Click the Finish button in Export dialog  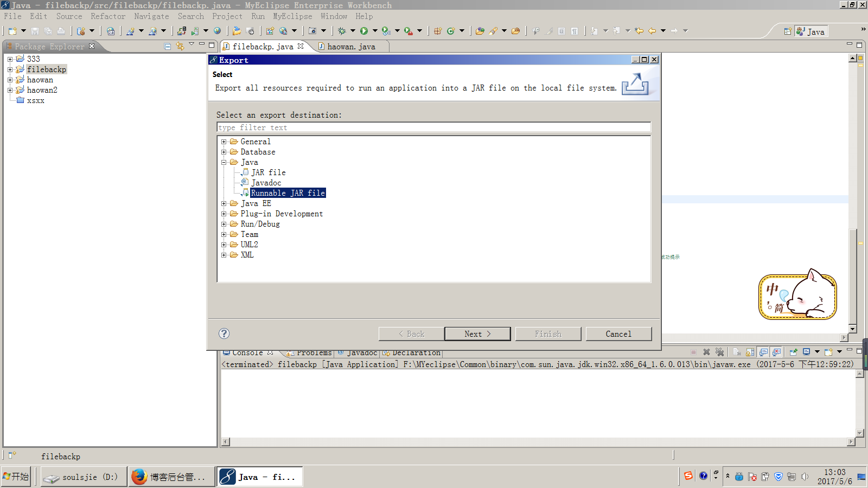pos(548,334)
